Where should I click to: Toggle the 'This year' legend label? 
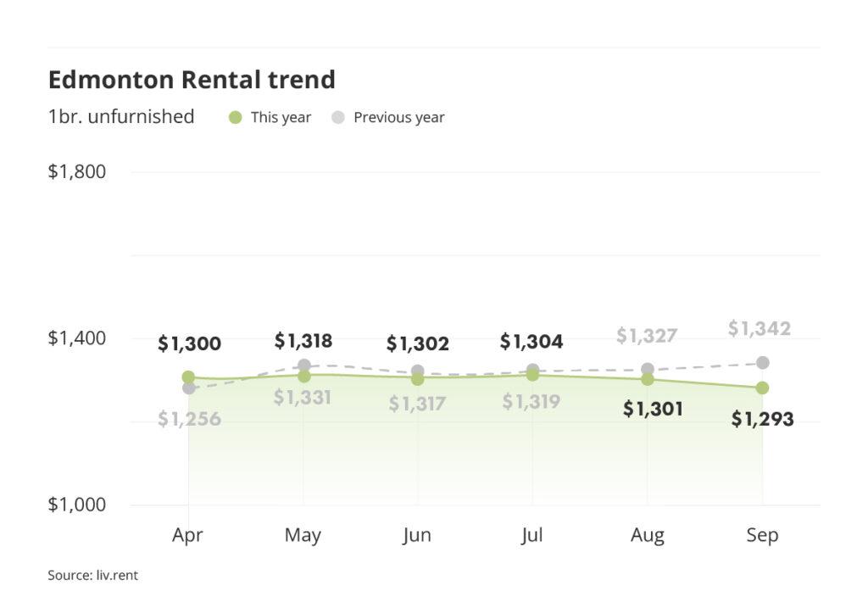pyautogui.click(x=281, y=118)
